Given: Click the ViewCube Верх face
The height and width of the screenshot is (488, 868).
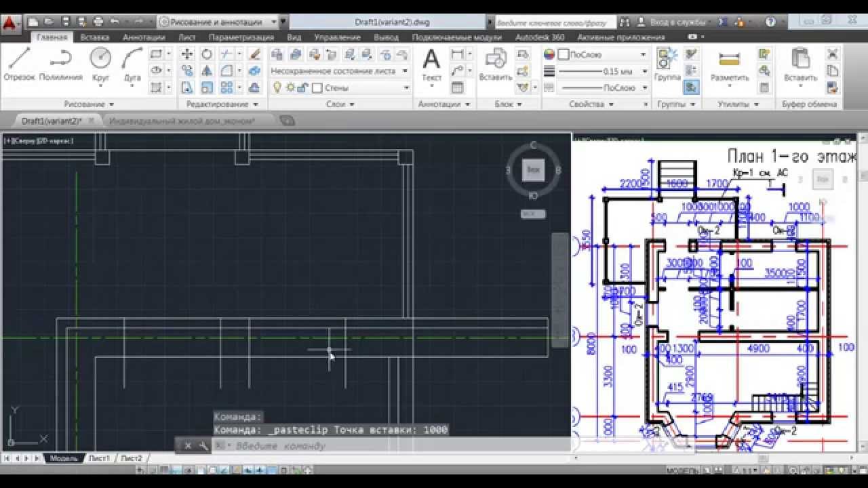Looking at the screenshot, I should (534, 170).
